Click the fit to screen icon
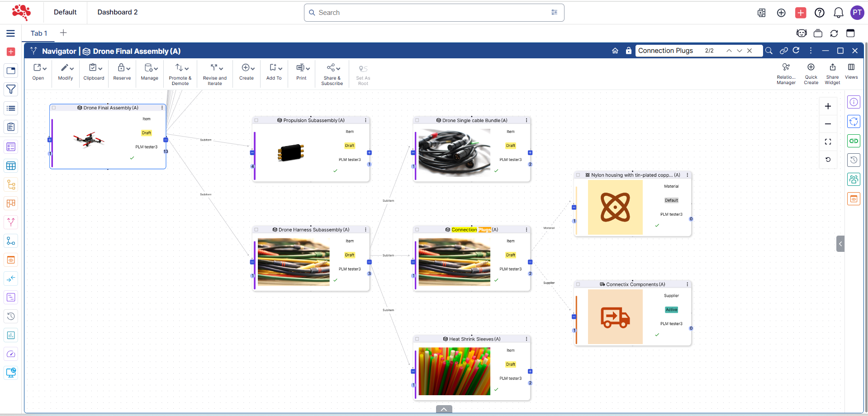The width and height of the screenshot is (868, 416). coord(828,142)
